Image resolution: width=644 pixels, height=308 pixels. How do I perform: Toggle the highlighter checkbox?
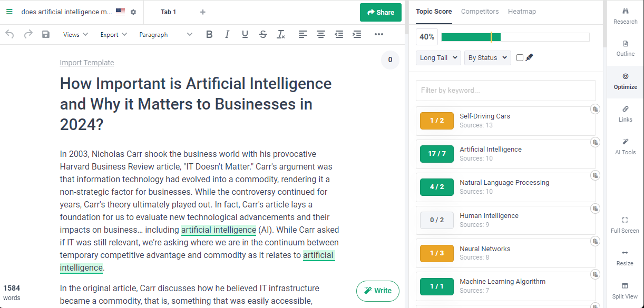(520, 58)
